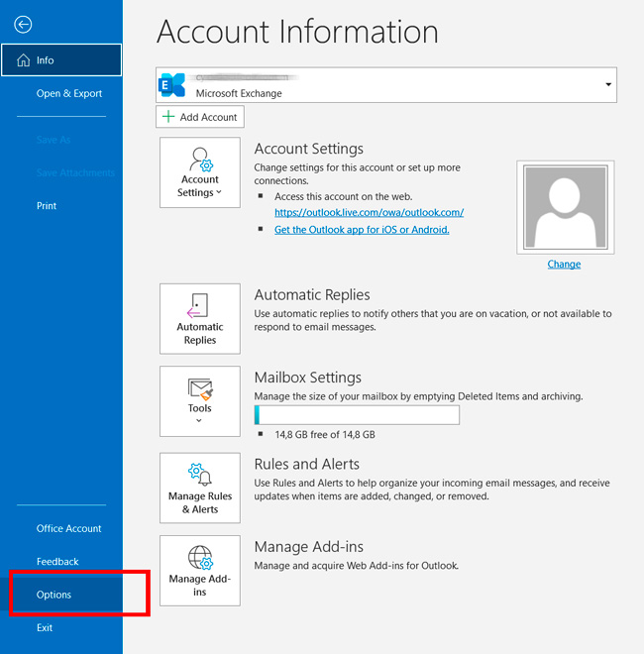
Task: Select the Info home icon
Action: pyautogui.click(x=24, y=60)
